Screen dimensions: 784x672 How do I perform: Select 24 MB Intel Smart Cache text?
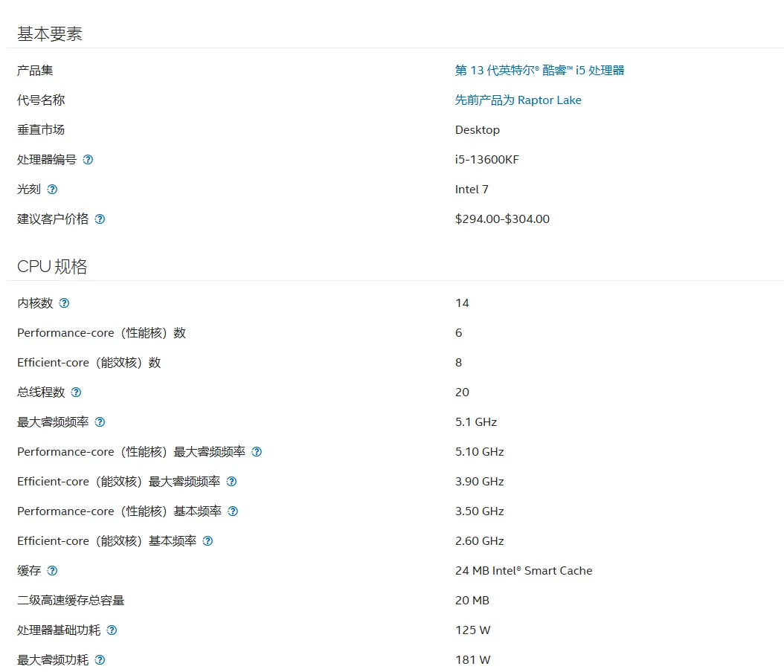click(x=524, y=571)
